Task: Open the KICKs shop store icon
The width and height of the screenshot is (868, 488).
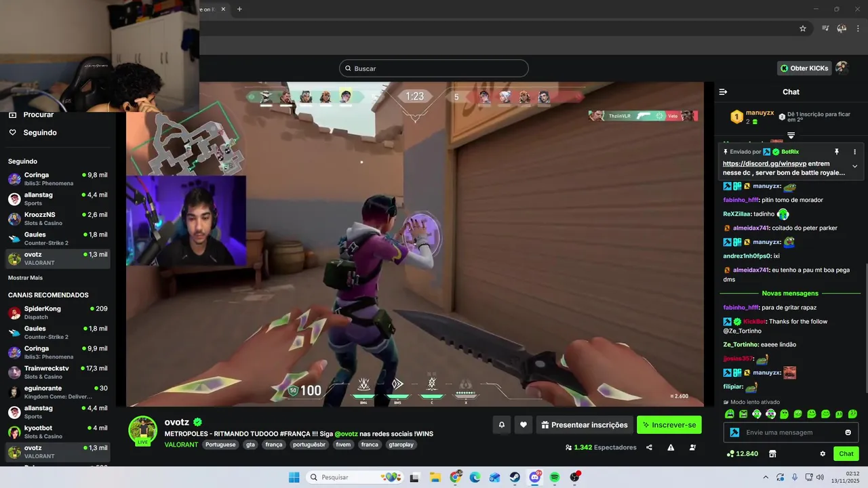Action: [772, 453]
